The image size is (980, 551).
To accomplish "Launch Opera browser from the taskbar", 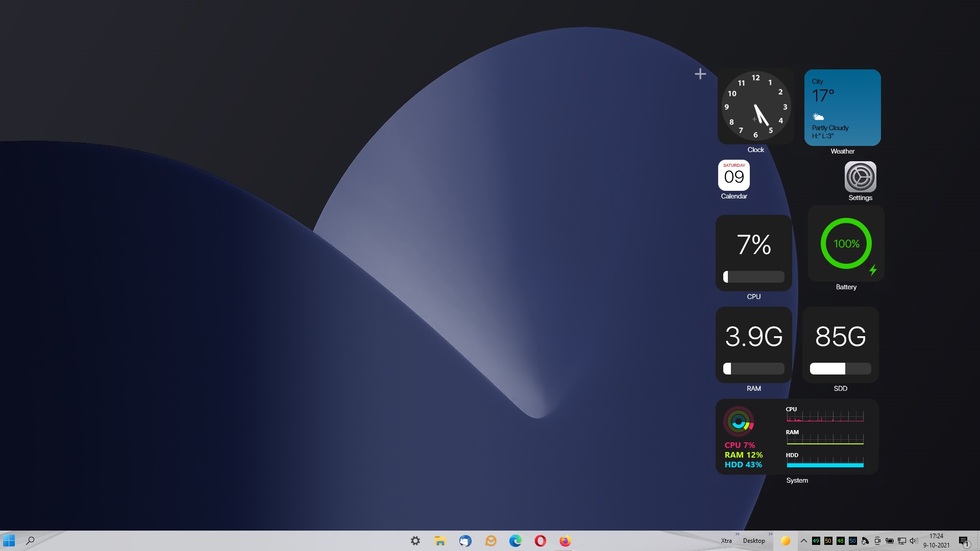I will (541, 541).
